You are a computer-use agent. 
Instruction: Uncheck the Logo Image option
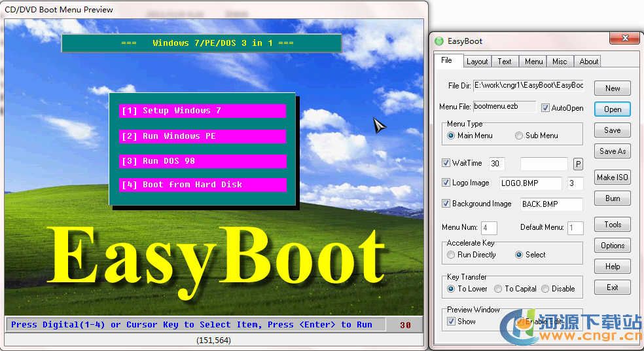(446, 183)
